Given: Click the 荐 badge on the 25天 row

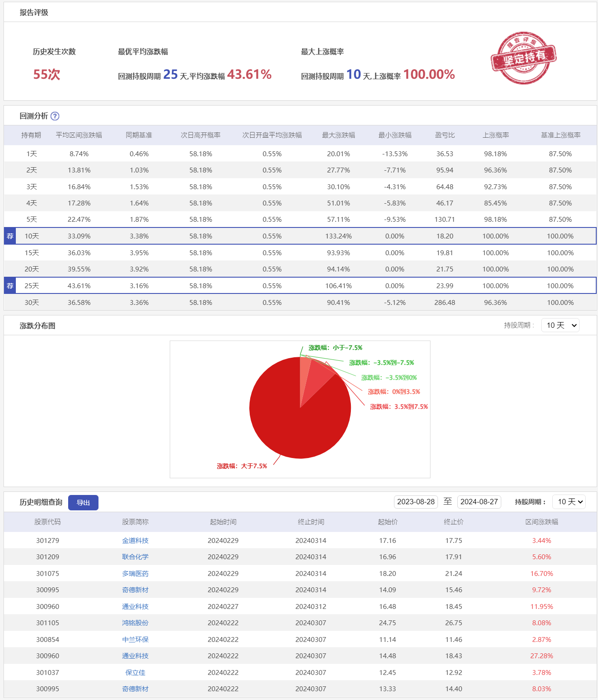Looking at the screenshot, I should click(10, 286).
